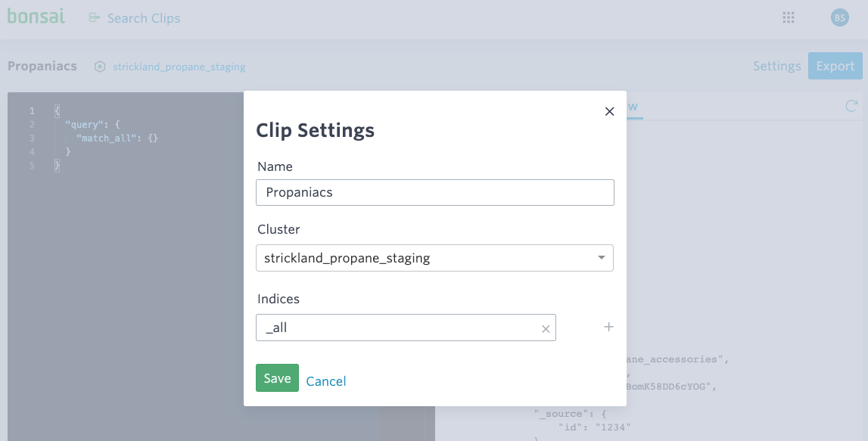
Task: Click the bonsai logo
Action: click(36, 17)
